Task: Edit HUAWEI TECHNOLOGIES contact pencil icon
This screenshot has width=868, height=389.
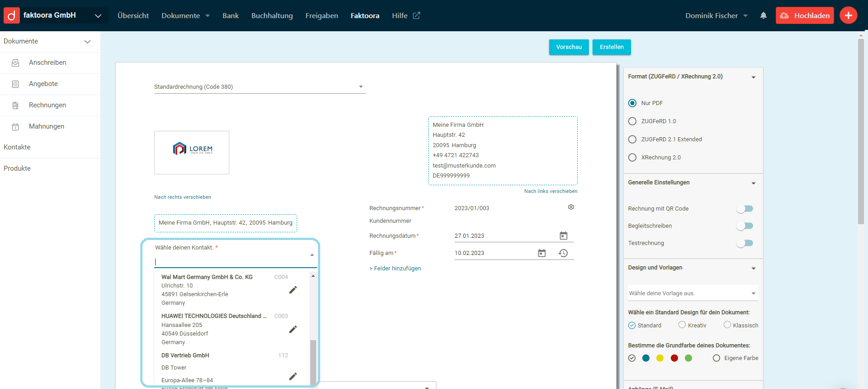Action: pos(293,329)
